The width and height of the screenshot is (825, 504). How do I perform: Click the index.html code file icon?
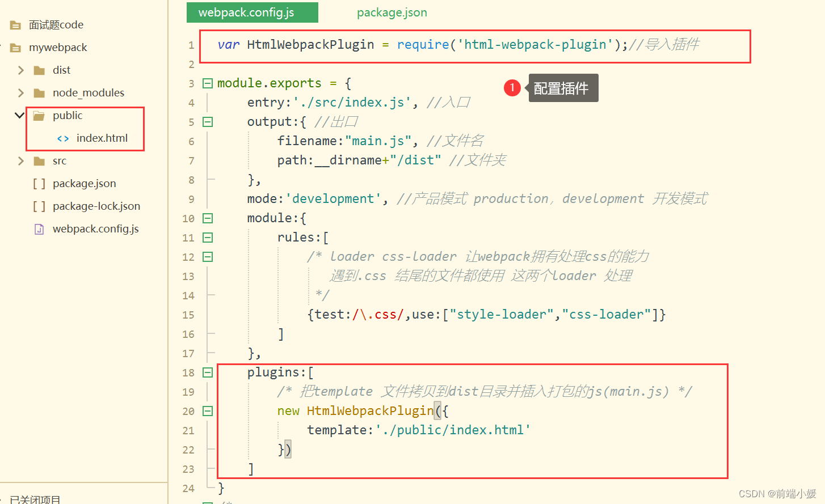tap(63, 138)
